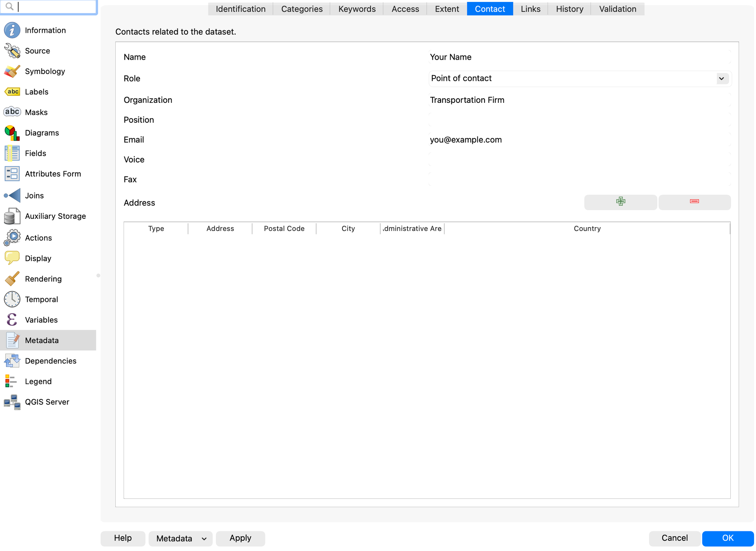
Task: Open the Legend section
Action: pyautogui.click(x=48, y=381)
